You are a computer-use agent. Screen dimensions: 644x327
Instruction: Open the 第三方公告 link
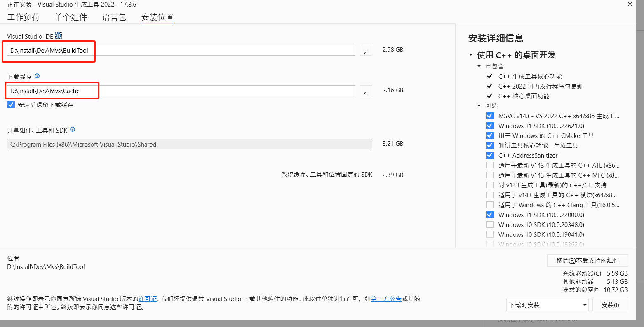pos(386,299)
